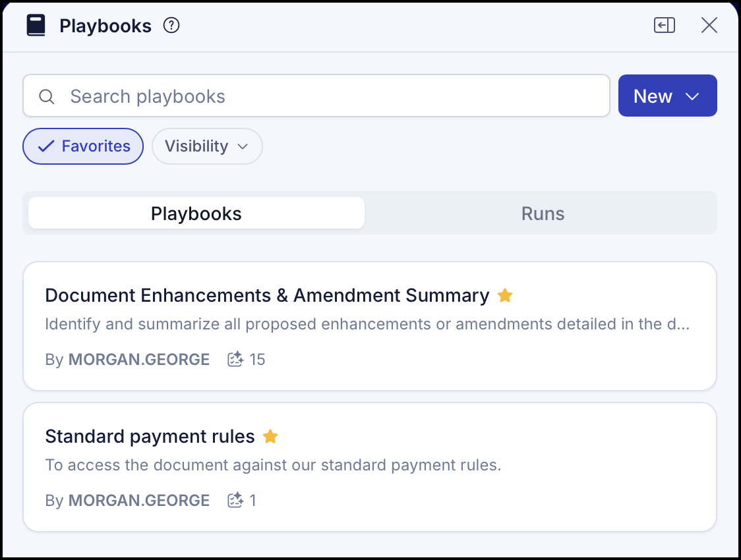Click the run count 15
This screenshot has height=560, width=741.
tap(257, 359)
